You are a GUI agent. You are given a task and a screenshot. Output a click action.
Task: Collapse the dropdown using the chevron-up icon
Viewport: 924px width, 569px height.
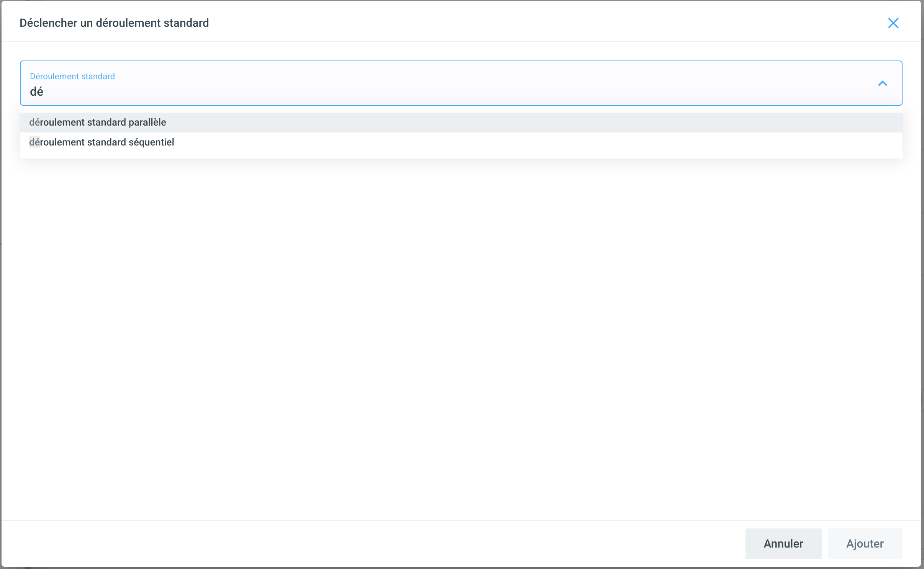(882, 83)
